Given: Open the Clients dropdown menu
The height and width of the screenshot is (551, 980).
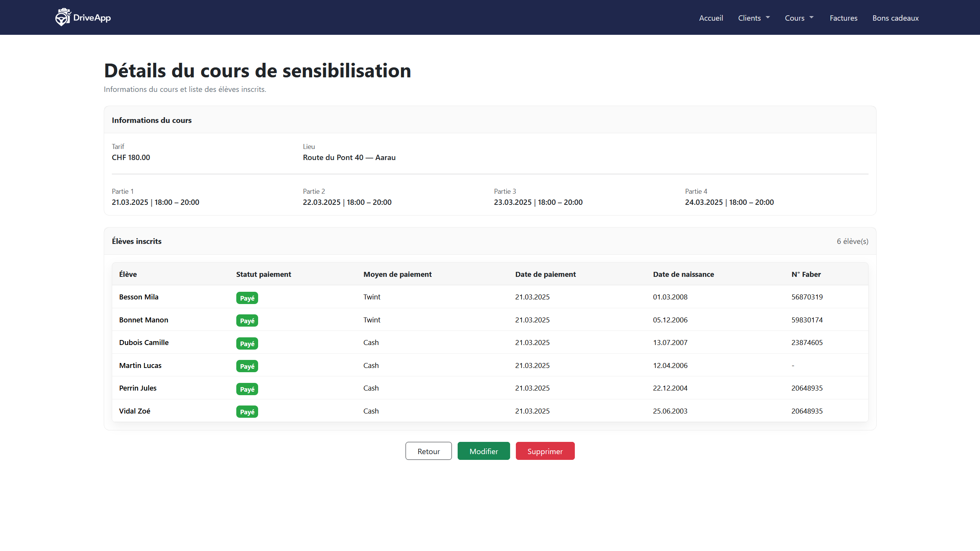Looking at the screenshot, I should [753, 18].
